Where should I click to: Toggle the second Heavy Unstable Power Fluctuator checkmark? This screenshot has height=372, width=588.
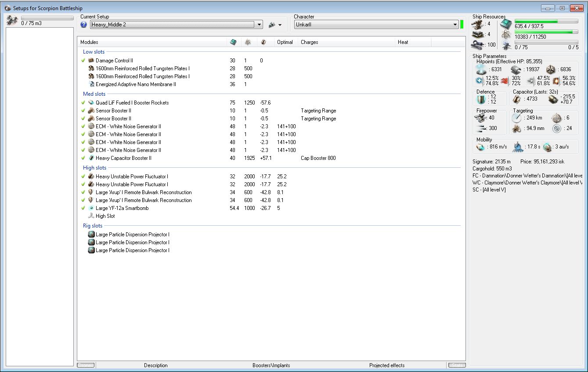click(83, 184)
